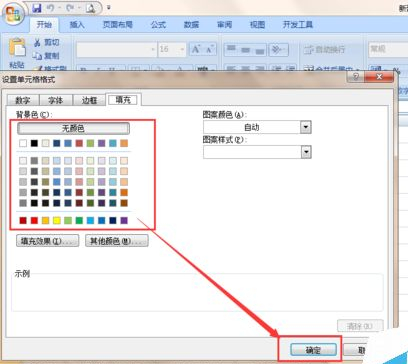Open the 插入 ribbon tab
This screenshot has height=364, width=408.
(x=77, y=25)
